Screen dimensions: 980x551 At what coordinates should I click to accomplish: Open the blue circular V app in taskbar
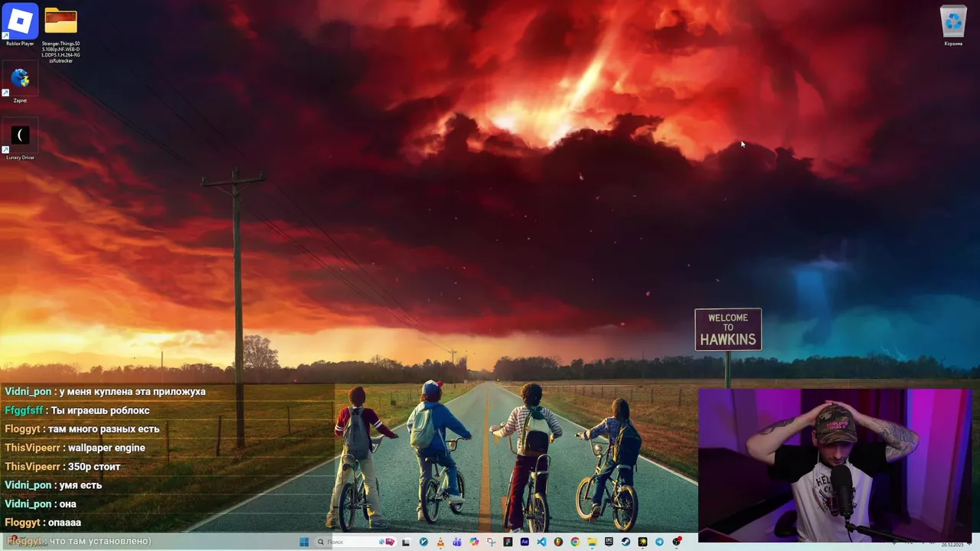tap(423, 542)
